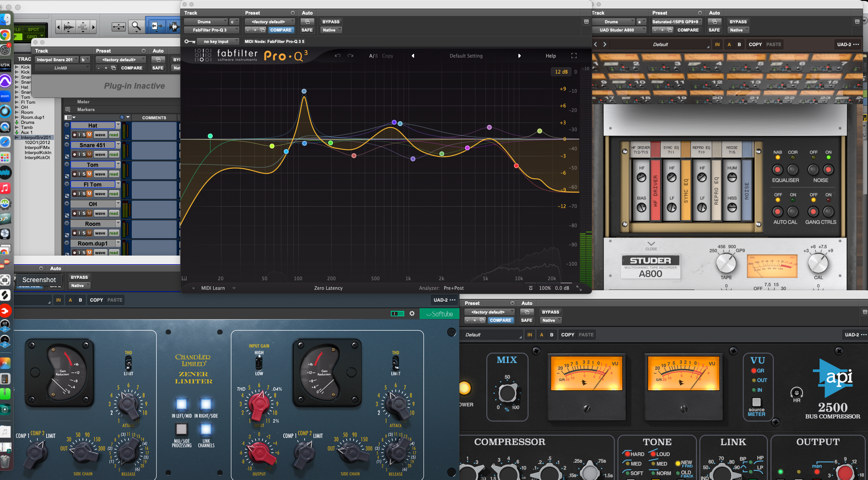Click COPY in the API 2500 toolbar
The width and height of the screenshot is (868, 480).
pyautogui.click(x=568, y=335)
